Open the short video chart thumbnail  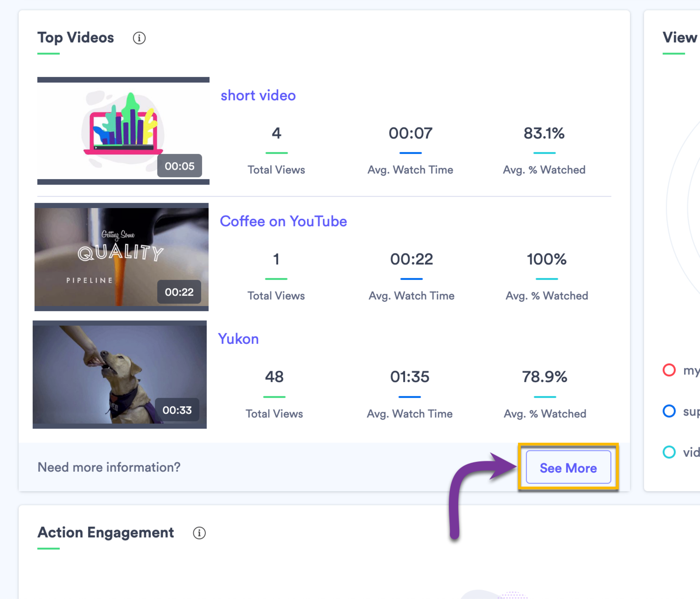[123, 131]
